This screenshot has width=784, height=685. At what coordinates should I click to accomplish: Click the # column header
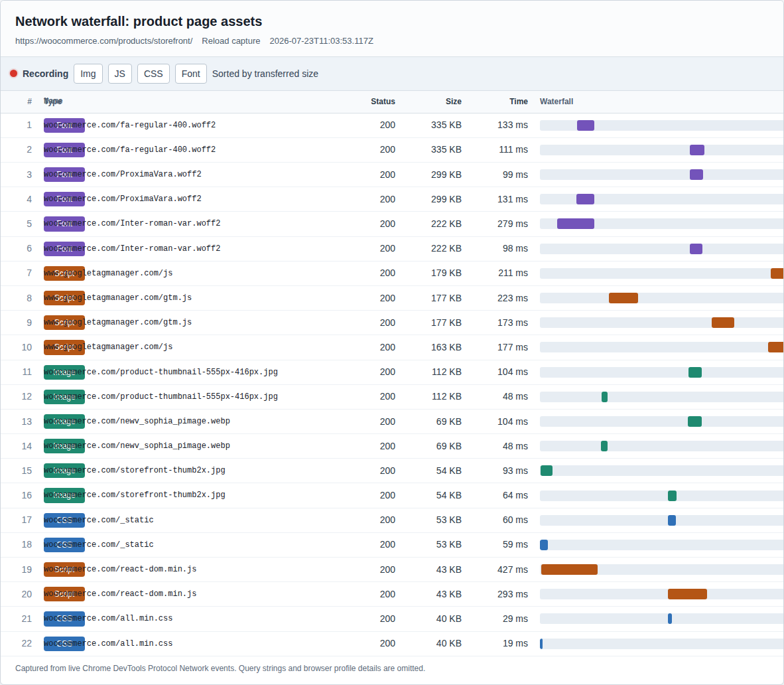pos(29,102)
